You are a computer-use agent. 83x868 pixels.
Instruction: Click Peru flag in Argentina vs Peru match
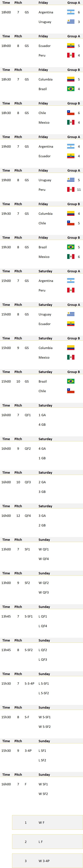[x=71, y=290]
